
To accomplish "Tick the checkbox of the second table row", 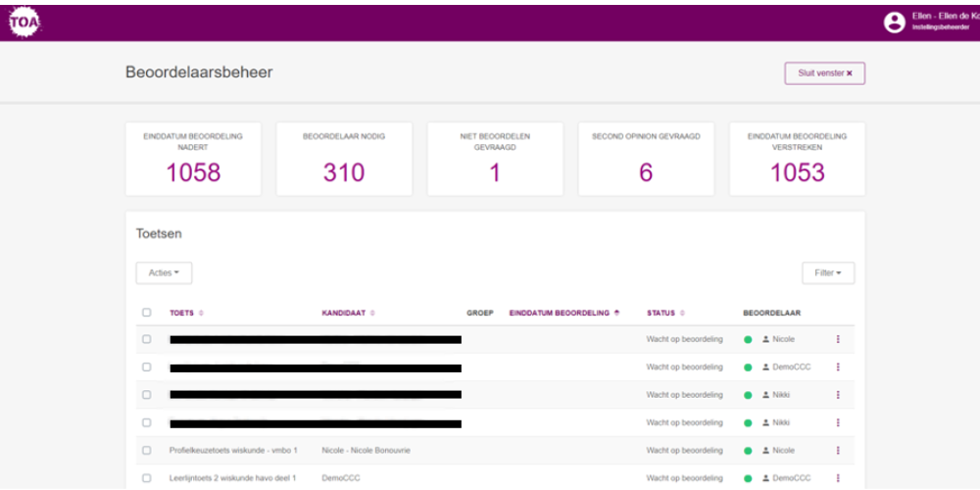I will coord(146,367).
